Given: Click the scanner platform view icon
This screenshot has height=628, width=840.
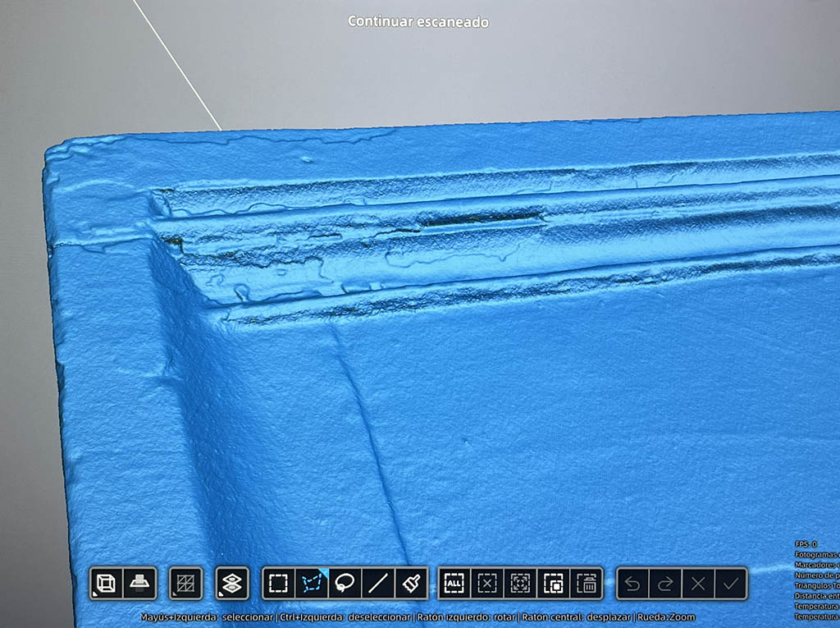Looking at the screenshot, I should (139, 583).
